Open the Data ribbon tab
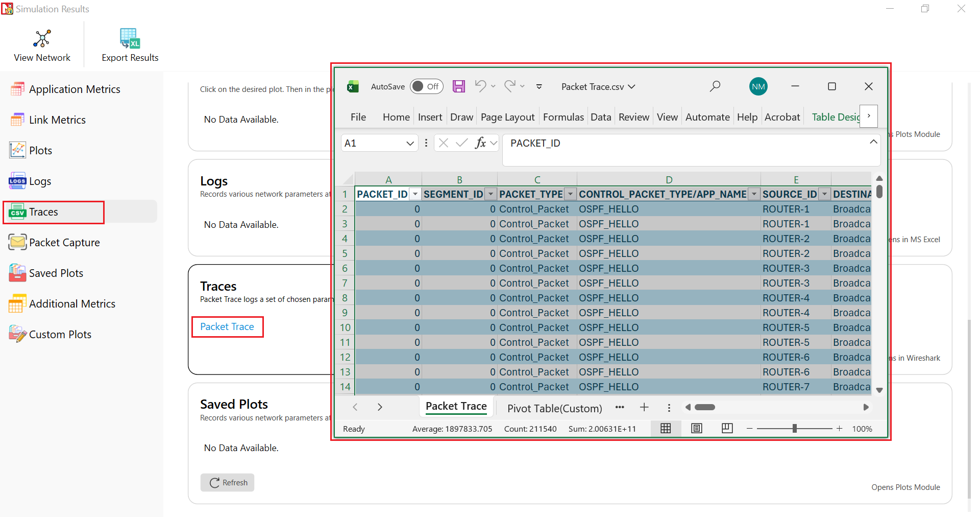Screen dimensions: 980x517 tap(601, 117)
